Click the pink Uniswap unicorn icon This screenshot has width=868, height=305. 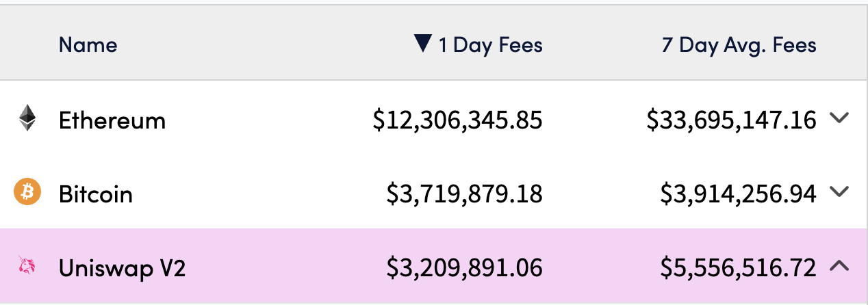coord(27,265)
